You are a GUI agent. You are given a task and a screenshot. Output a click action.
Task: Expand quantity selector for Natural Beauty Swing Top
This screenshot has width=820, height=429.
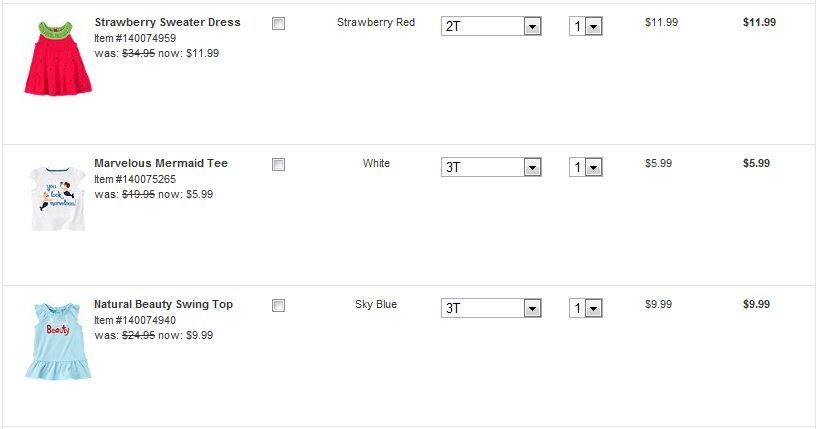(x=585, y=308)
